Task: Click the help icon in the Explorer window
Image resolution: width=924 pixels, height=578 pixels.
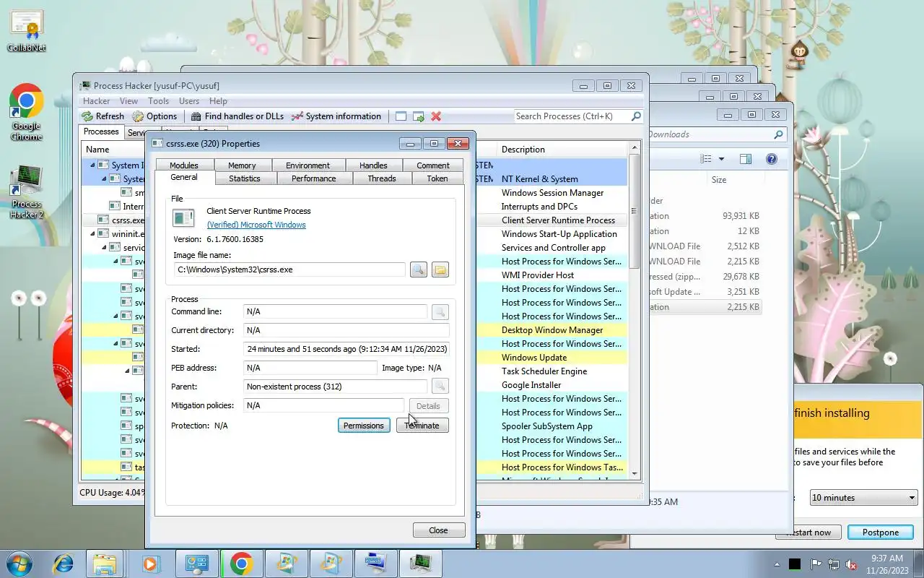Action: (x=771, y=159)
